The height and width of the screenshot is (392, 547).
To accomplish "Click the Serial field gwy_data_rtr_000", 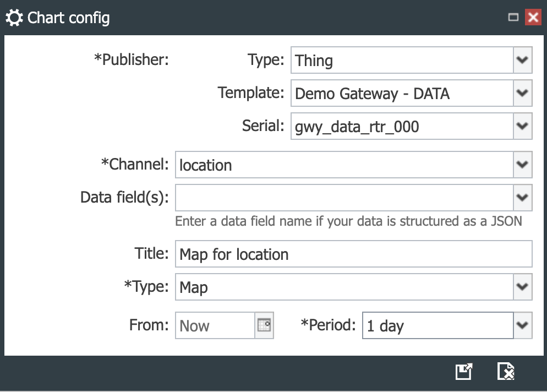I will (402, 126).
